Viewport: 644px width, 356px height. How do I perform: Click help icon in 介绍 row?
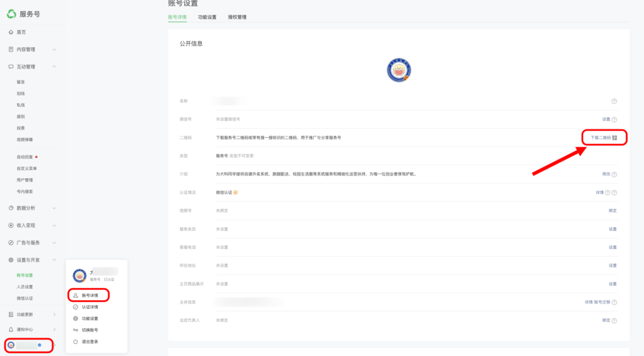[614, 174]
